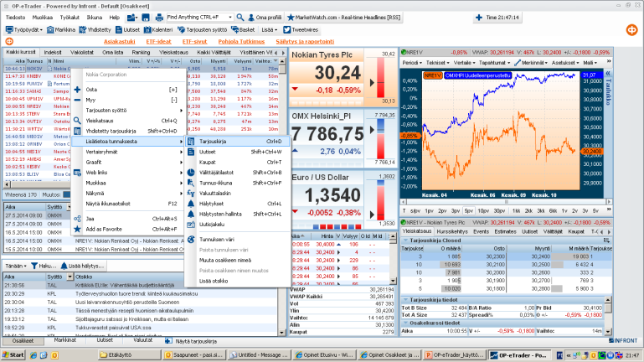This screenshot has width=644, height=362.
Task: Open MarketWatch.com Real-time Headlines RSS
Action: pos(343,18)
